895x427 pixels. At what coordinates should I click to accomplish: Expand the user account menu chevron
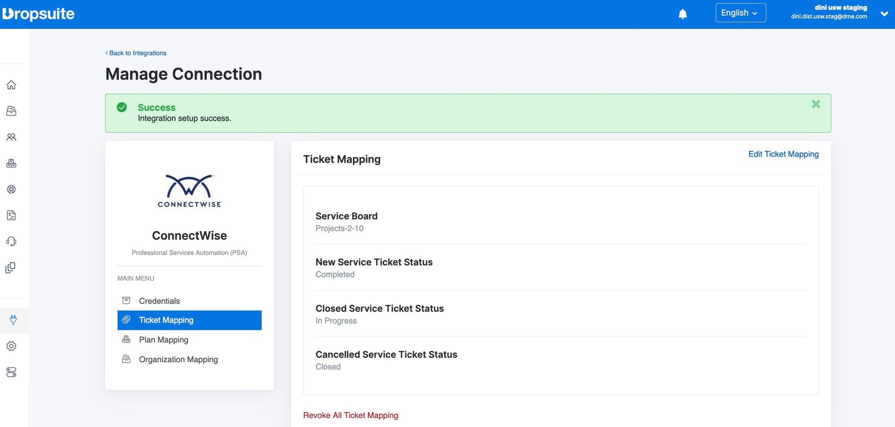point(884,14)
